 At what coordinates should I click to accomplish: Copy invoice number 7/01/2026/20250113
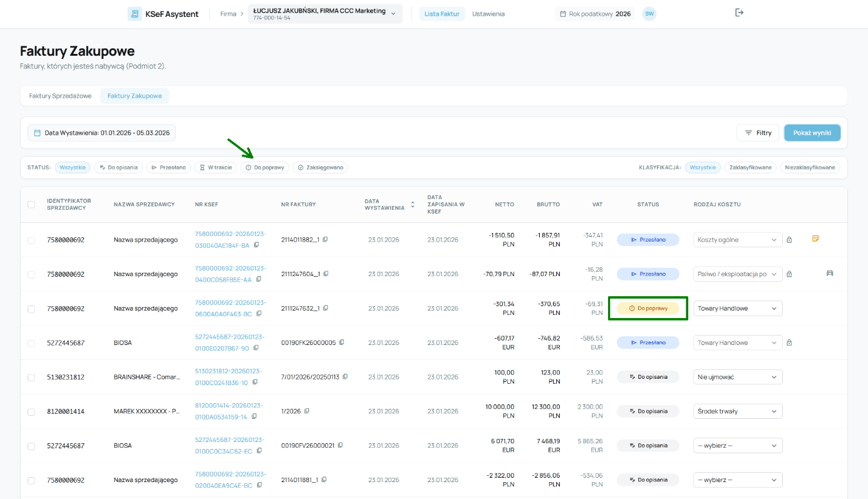click(x=345, y=377)
